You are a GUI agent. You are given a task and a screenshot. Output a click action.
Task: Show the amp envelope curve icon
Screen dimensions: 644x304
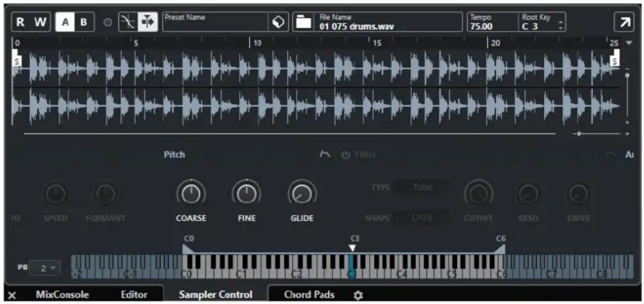coord(610,154)
